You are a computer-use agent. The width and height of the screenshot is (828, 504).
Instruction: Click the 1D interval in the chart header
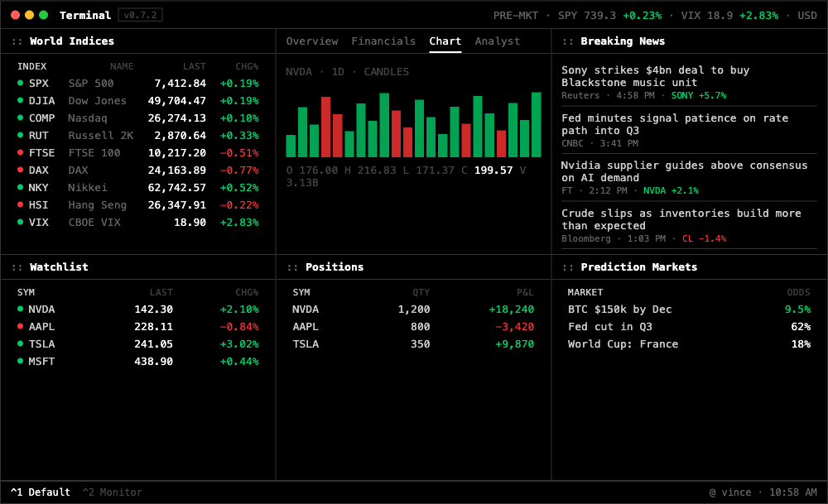coord(338,72)
